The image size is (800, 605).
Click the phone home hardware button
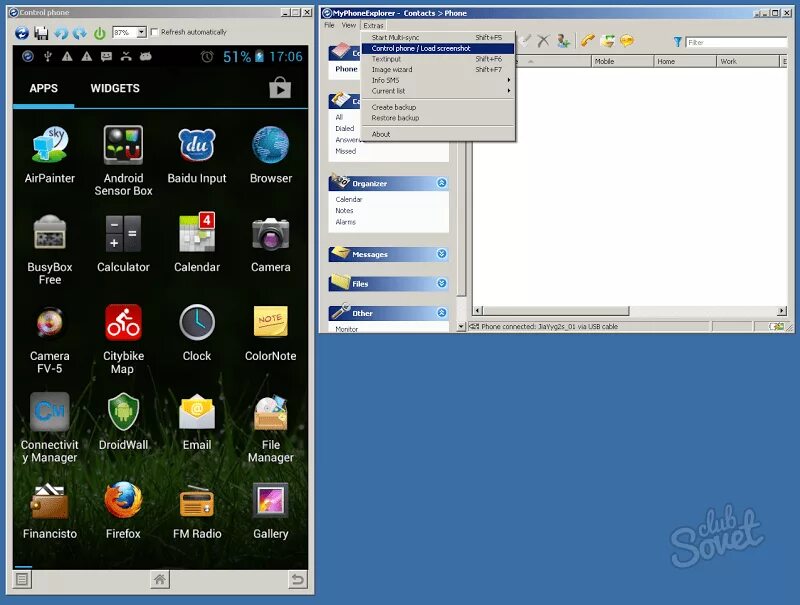(160, 579)
